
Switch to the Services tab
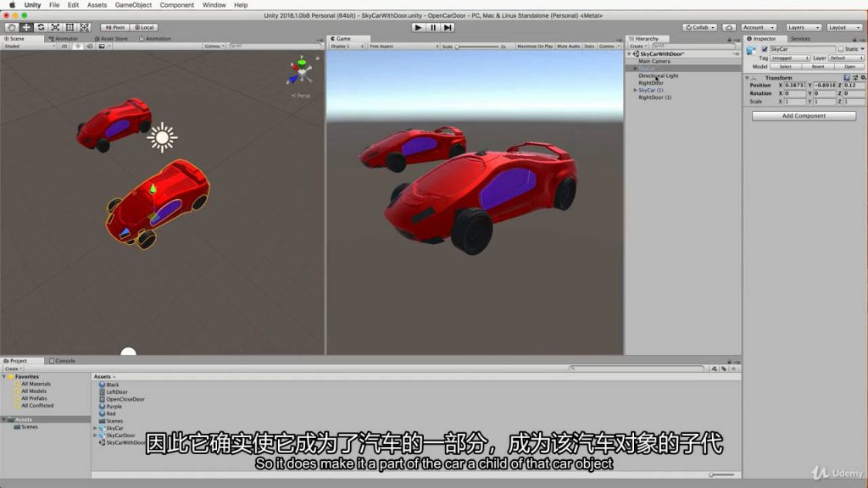(x=800, y=39)
